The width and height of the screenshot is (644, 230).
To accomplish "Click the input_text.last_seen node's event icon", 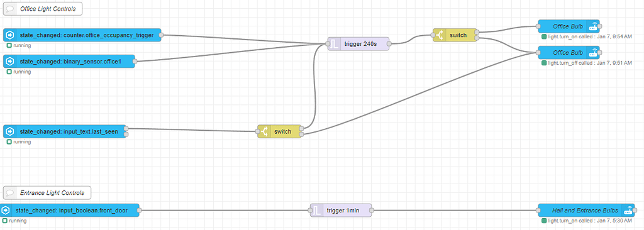I will (9, 132).
